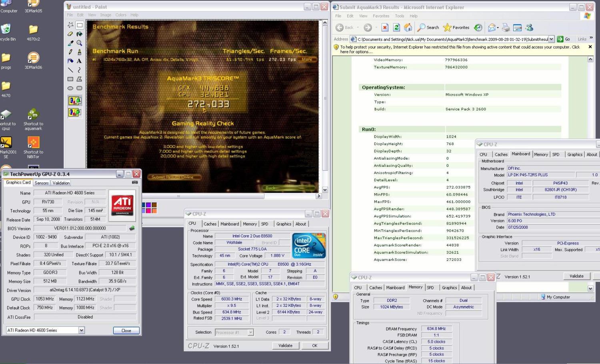The height and width of the screenshot is (364, 600).
Task: Click the IE information bar security message
Action: pyautogui.click(x=460, y=49)
